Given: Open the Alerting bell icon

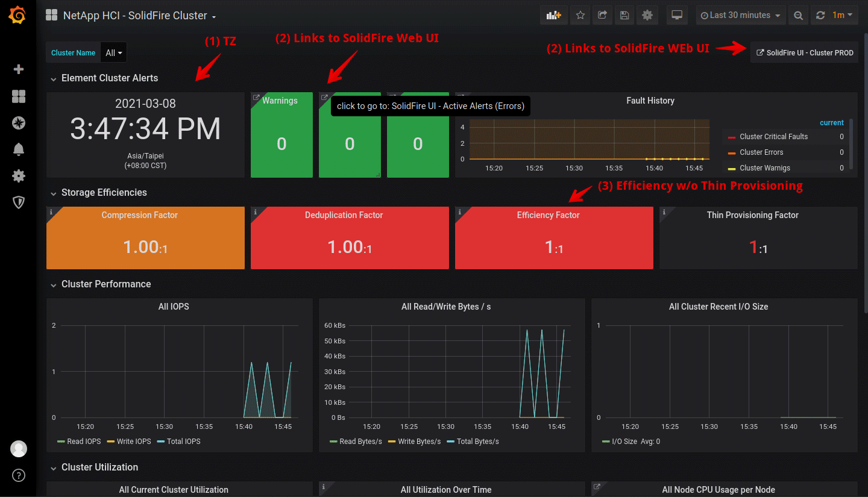Looking at the screenshot, I should coord(19,149).
